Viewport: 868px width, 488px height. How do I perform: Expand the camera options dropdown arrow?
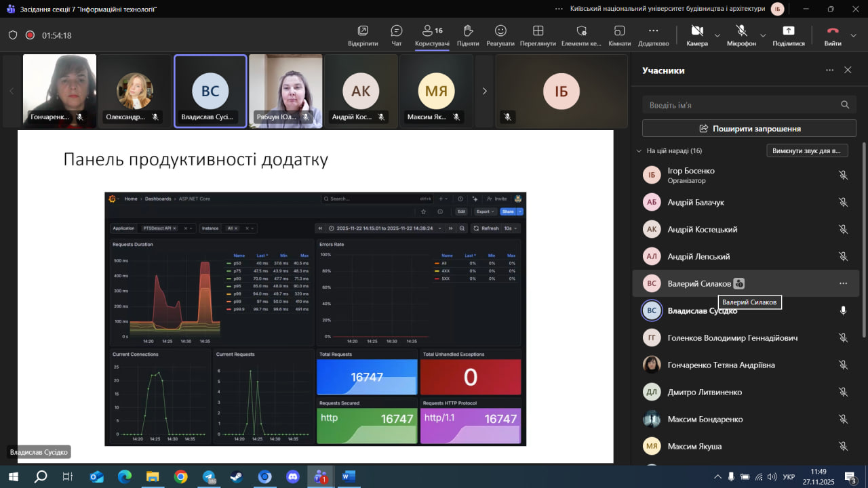[x=717, y=35]
